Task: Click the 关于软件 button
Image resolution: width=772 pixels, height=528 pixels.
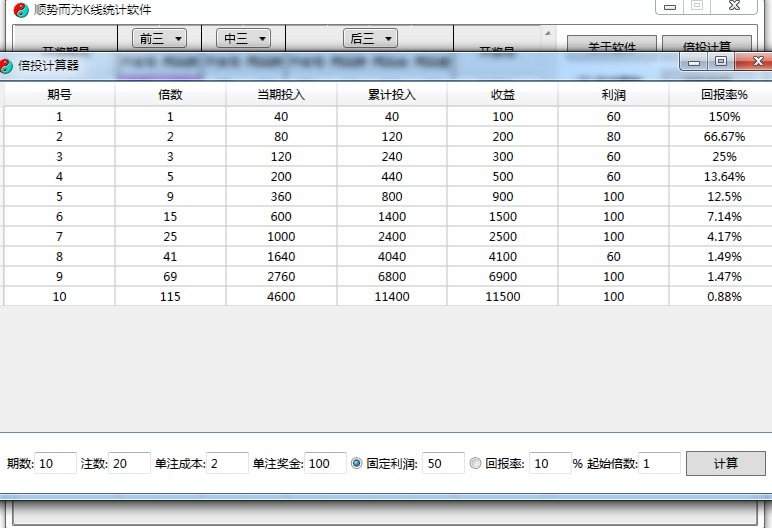Action: [611, 46]
